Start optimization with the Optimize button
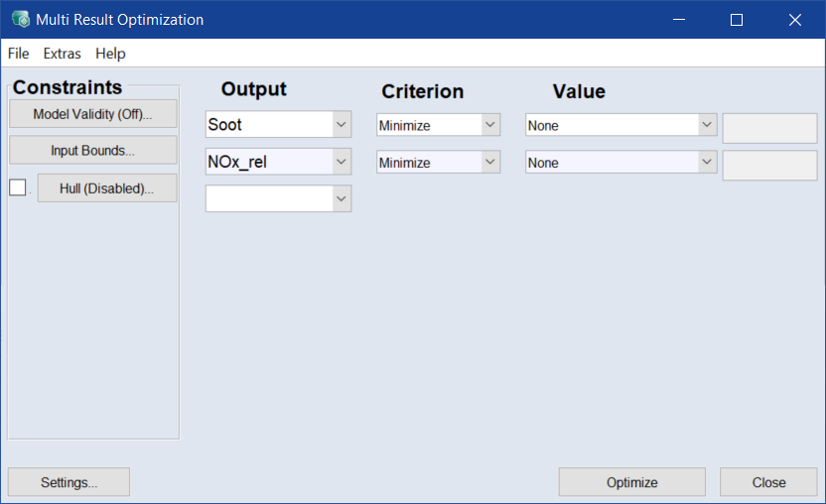The height and width of the screenshot is (504, 826). [x=631, y=482]
